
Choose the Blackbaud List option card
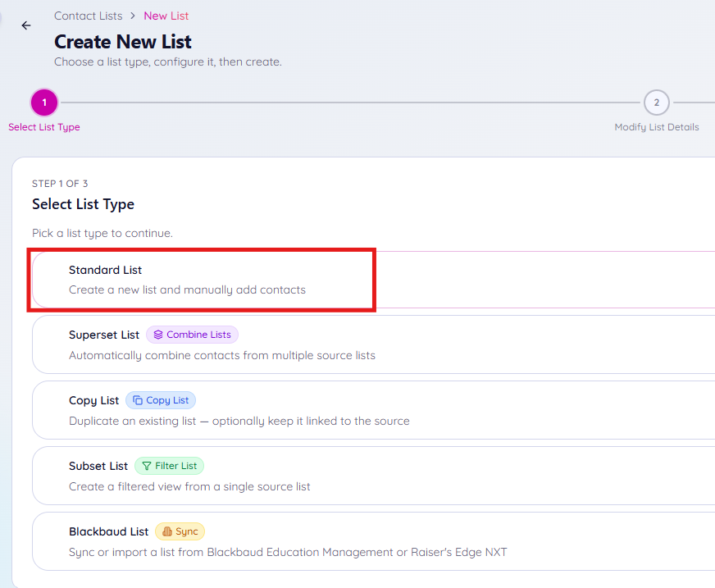point(373,541)
